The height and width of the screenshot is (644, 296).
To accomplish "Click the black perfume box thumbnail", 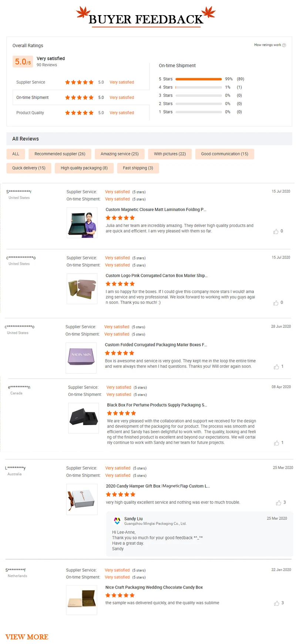I will 83,418.
